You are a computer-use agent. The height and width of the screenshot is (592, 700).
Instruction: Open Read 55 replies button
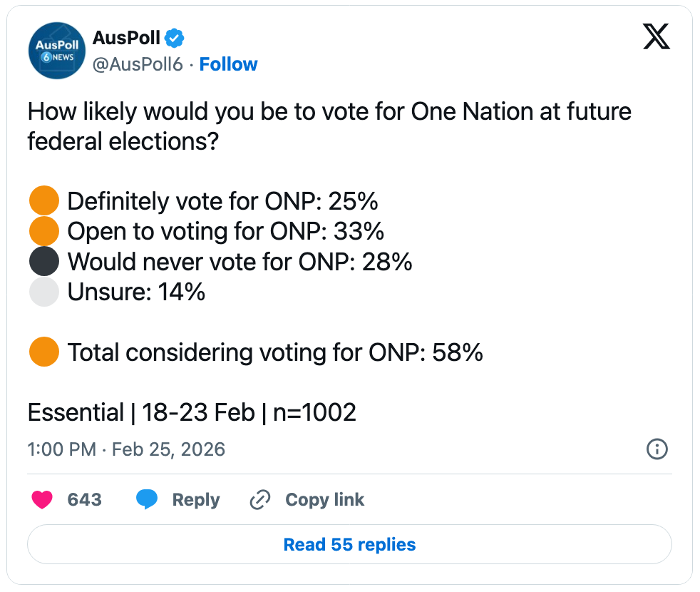[x=349, y=545]
